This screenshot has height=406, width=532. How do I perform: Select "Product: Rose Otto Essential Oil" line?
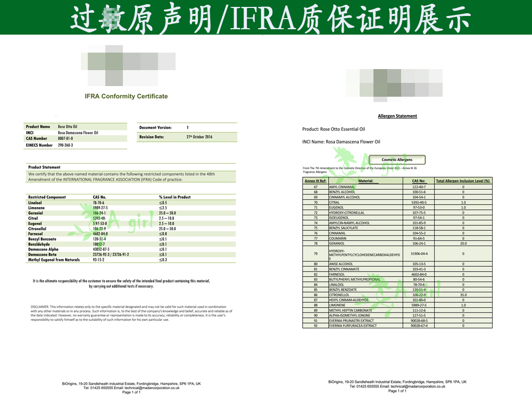(334, 129)
